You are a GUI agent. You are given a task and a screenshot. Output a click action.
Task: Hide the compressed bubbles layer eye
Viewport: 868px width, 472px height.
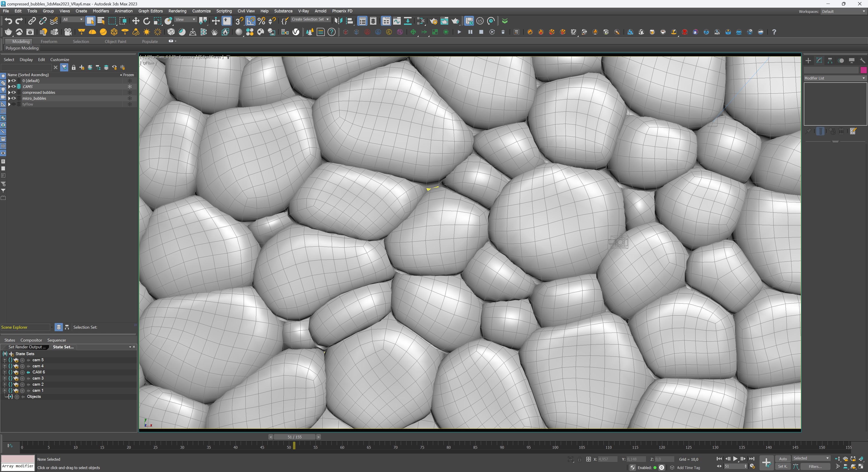coord(14,92)
